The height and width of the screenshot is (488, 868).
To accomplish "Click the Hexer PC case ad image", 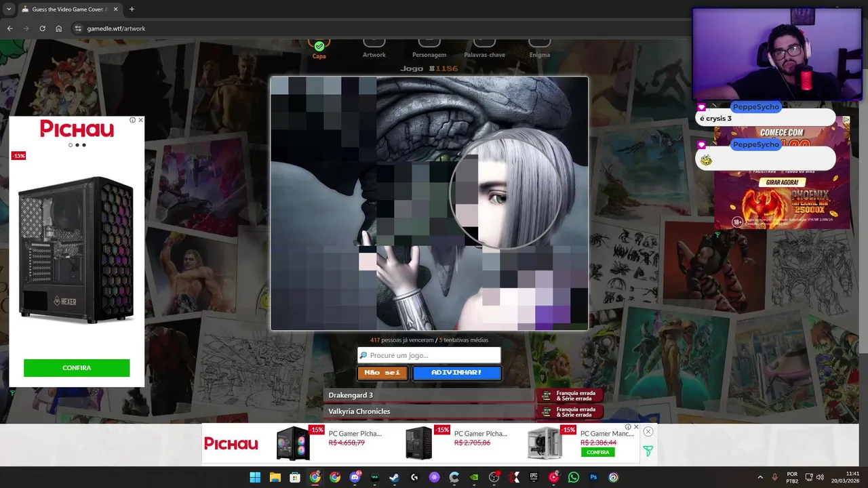I will tap(76, 249).
